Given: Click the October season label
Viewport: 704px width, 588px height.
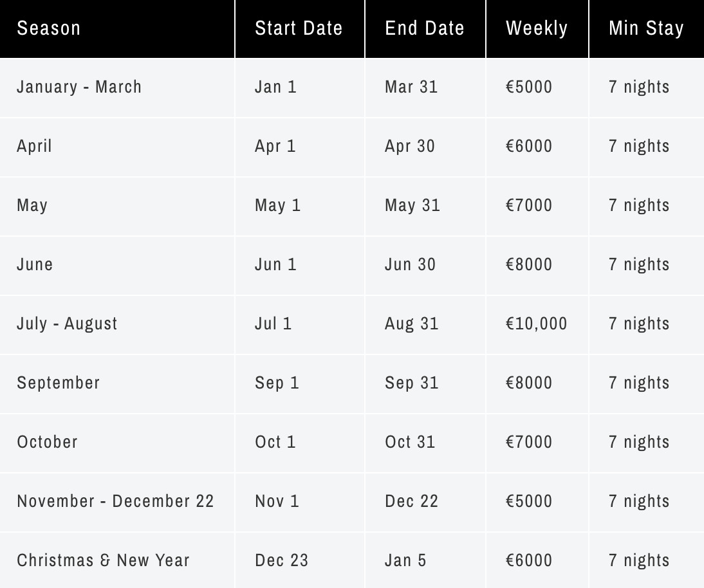Looking at the screenshot, I should pos(48,442).
